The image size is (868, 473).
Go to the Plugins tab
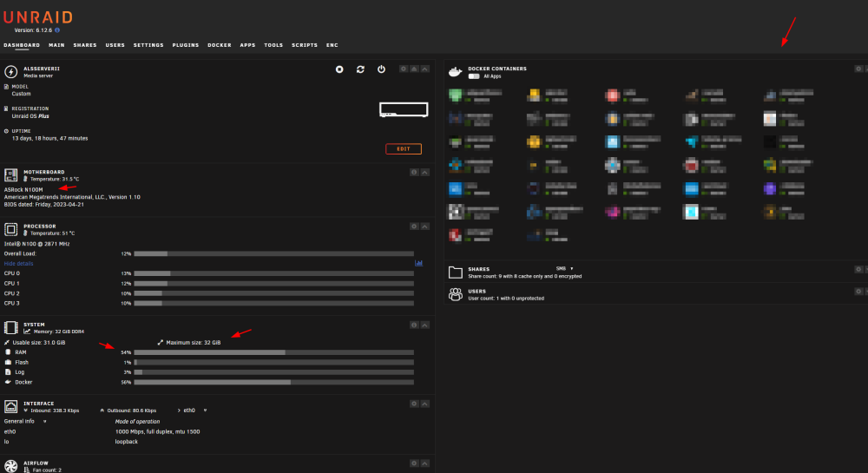pos(186,45)
